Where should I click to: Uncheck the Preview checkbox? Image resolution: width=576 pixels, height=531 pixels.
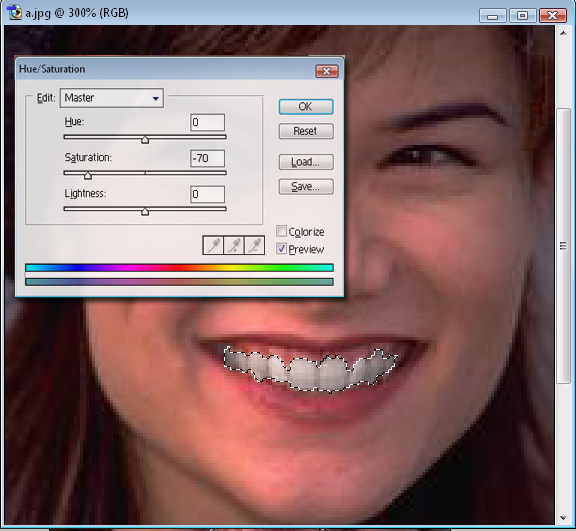tap(281, 249)
